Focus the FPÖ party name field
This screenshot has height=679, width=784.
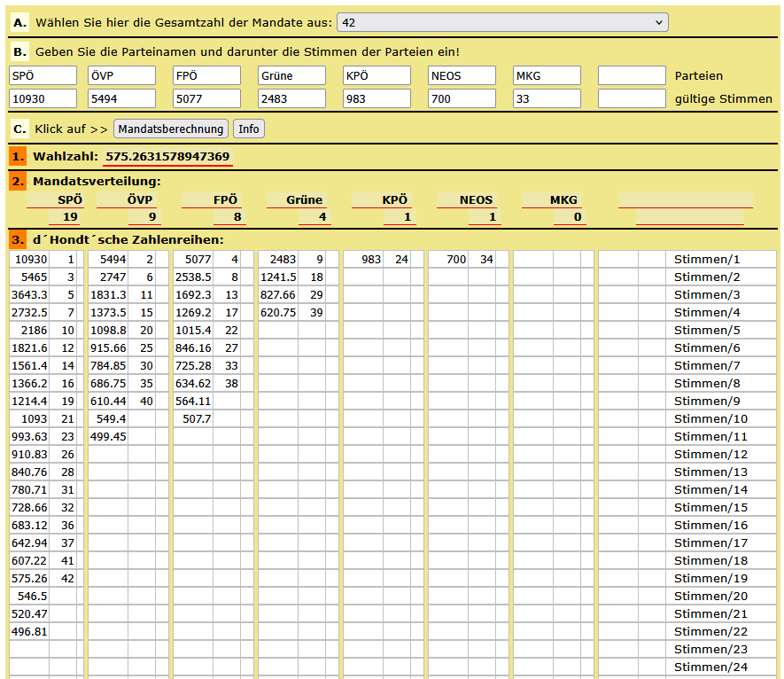206,76
